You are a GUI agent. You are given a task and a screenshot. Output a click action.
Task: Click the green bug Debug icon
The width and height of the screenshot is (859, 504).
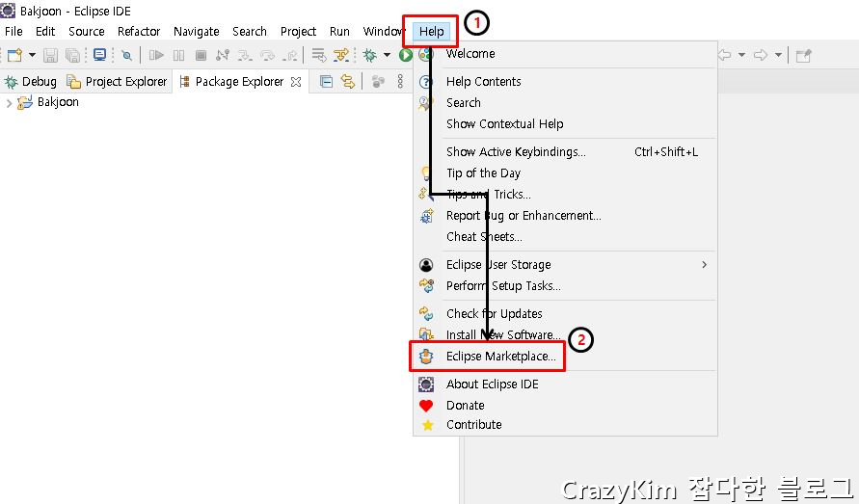point(370,55)
